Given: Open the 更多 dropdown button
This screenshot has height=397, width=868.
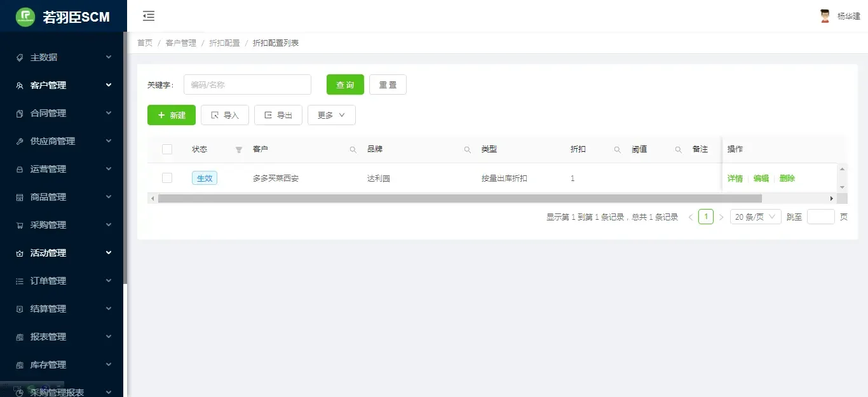Looking at the screenshot, I should pyautogui.click(x=332, y=115).
